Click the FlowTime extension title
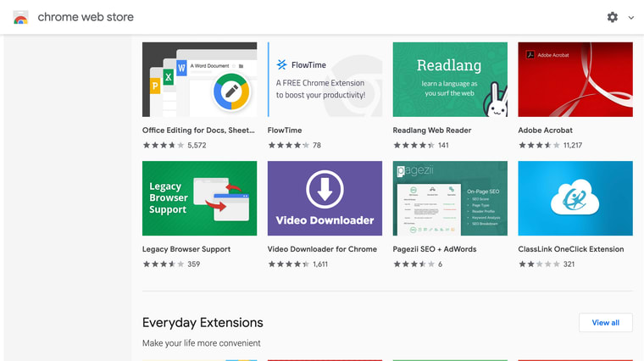644x361 pixels. click(285, 131)
